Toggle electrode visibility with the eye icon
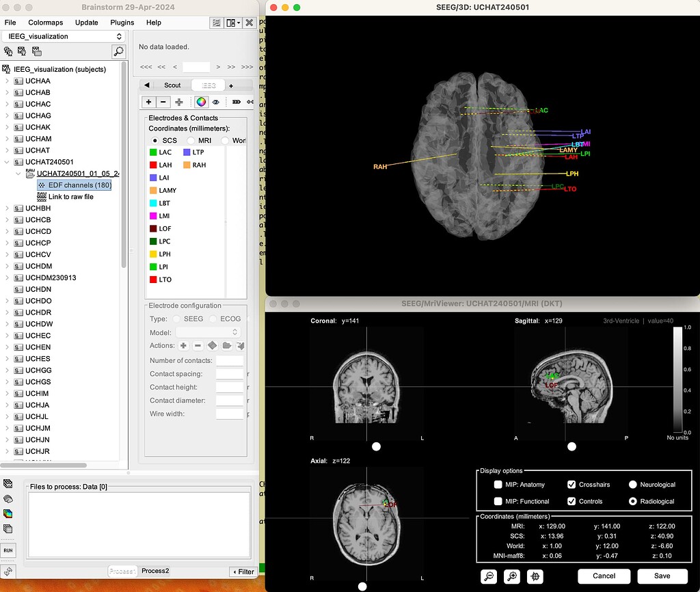The width and height of the screenshot is (700, 592). click(x=217, y=101)
